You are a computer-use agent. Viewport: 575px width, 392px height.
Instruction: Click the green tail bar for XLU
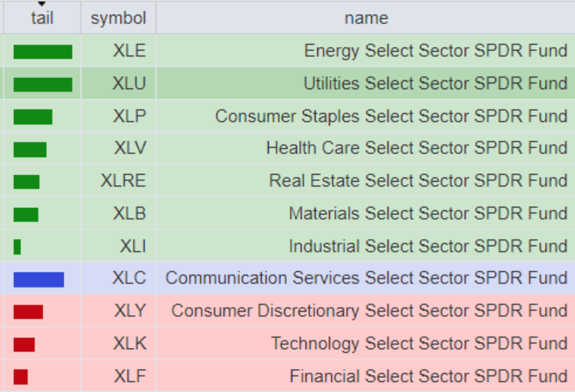tap(42, 84)
